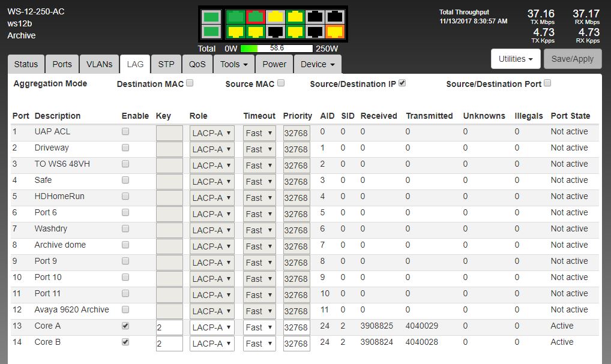Click the yellow port with gray border, top row

pos(275,16)
